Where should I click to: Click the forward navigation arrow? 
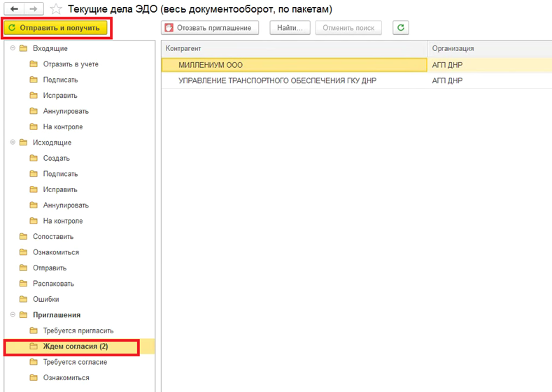(x=34, y=9)
